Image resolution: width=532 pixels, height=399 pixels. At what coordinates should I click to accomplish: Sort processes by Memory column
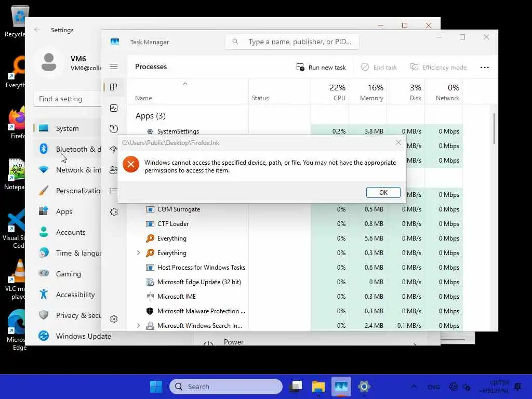point(368,91)
